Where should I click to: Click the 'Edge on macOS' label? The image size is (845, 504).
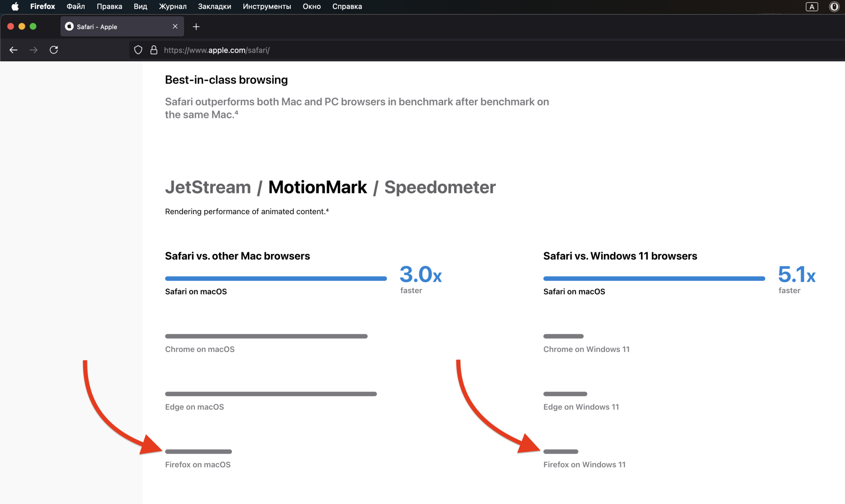[194, 407]
